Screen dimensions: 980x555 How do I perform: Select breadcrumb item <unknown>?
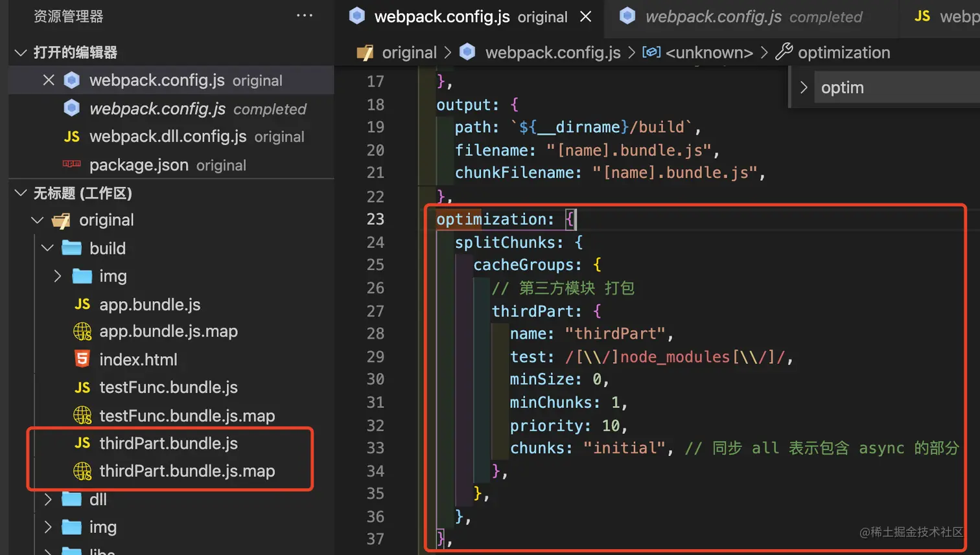(x=709, y=52)
